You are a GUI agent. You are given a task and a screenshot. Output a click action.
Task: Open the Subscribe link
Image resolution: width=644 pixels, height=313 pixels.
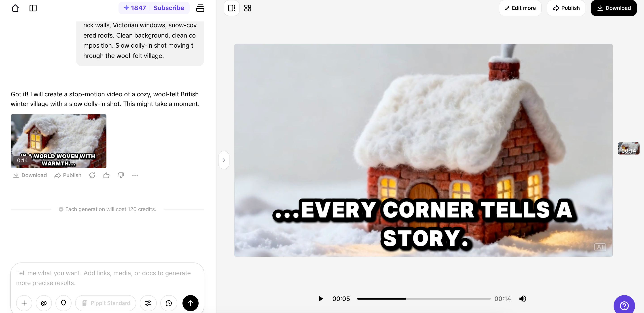[169, 8]
